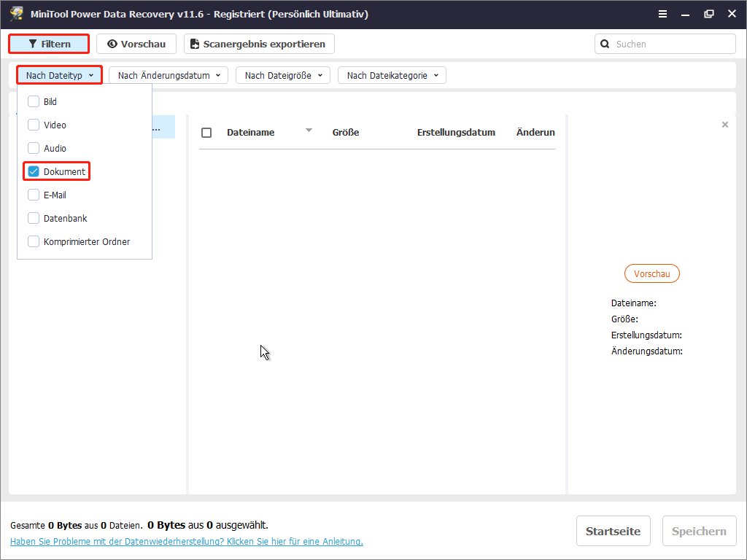Check the Komprimierter Ordner checkbox
This screenshot has width=747, height=560.
(x=34, y=241)
